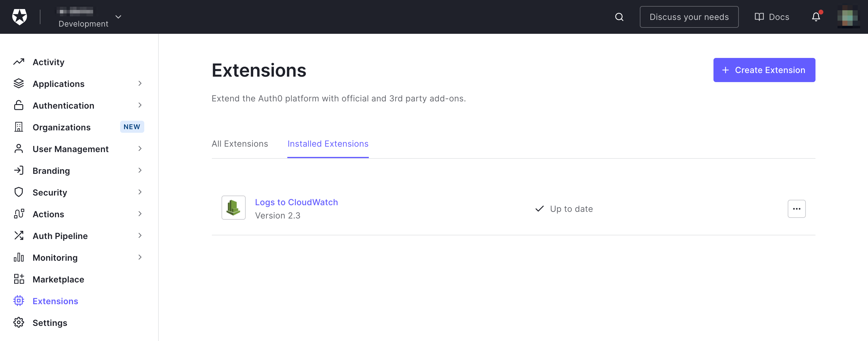Click the Create Extension button
868x341 pixels.
click(x=764, y=70)
